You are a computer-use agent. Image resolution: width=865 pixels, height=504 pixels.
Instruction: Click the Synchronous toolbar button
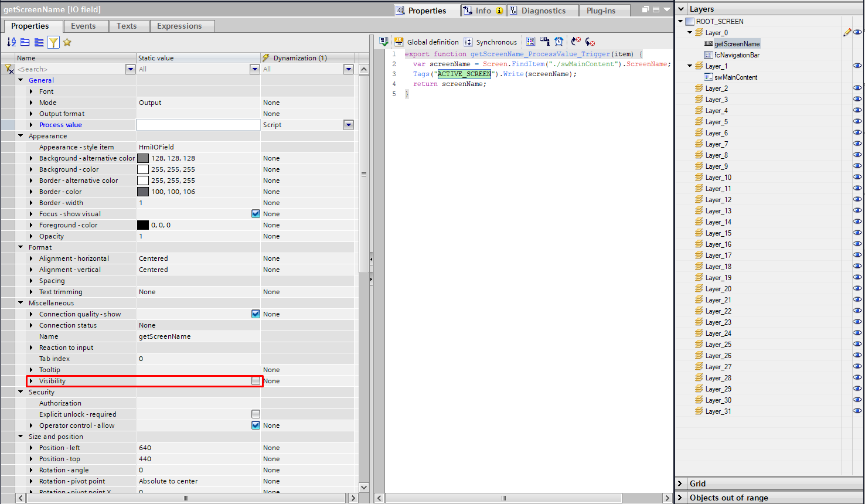tap(491, 42)
